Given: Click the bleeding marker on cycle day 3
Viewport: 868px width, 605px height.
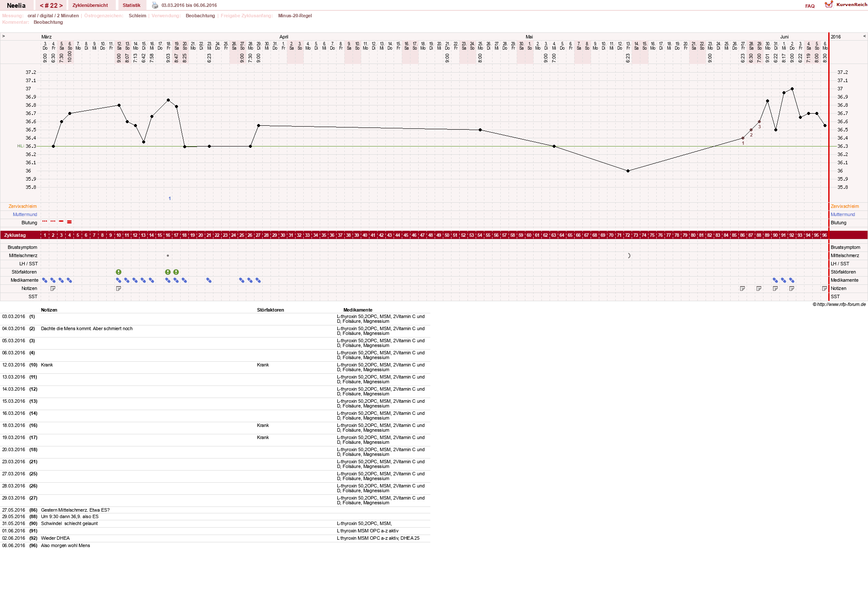Looking at the screenshot, I should [x=61, y=221].
